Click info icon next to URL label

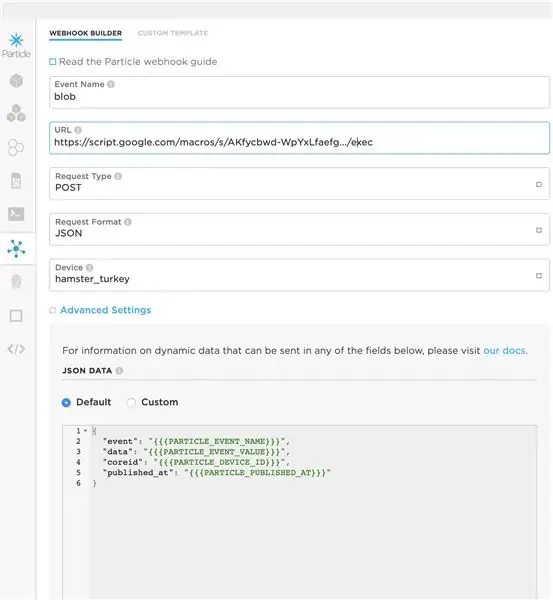pyautogui.click(x=78, y=130)
